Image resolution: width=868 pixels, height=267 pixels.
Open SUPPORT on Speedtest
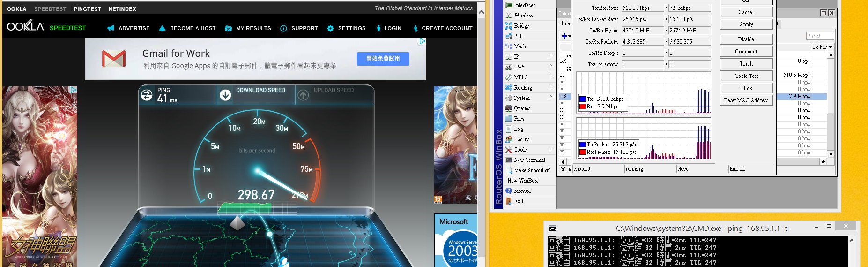[299, 28]
